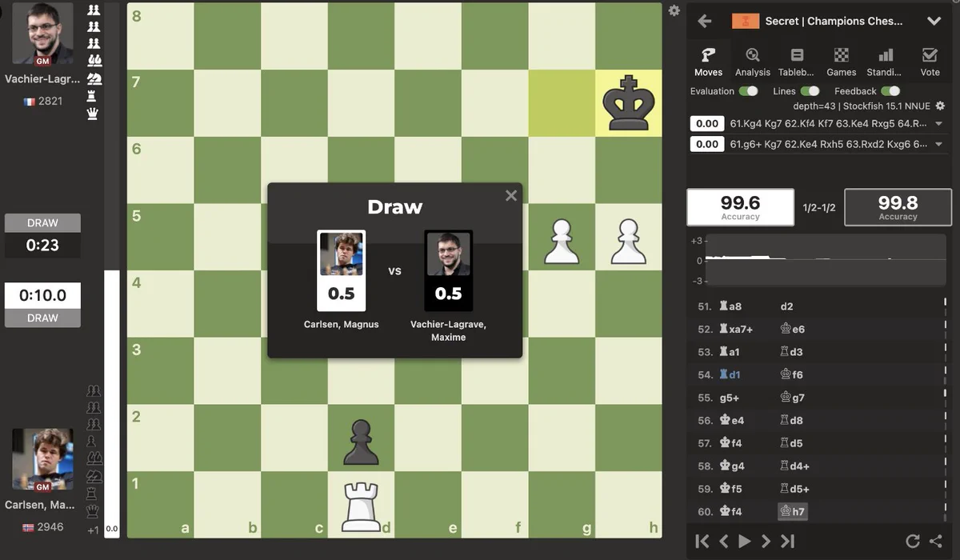Select move 59 Kf5
Image resolution: width=960 pixels, height=560 pixels.
point(731,489)
